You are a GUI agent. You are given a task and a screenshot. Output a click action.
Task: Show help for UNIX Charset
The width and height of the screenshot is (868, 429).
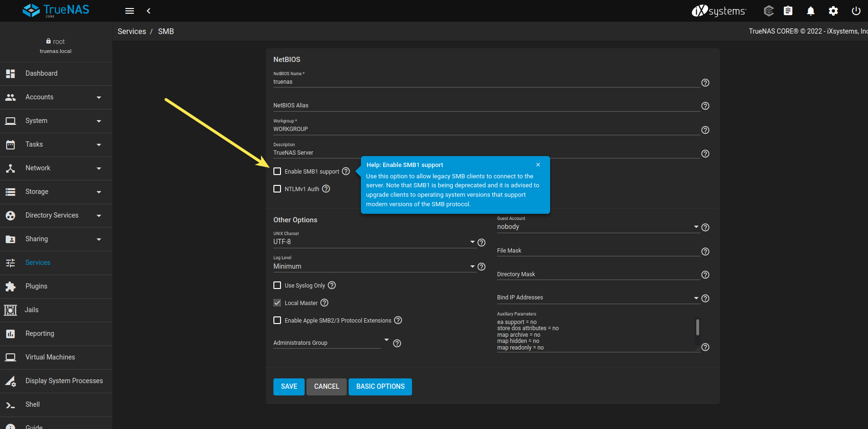[x=482, y=243]
